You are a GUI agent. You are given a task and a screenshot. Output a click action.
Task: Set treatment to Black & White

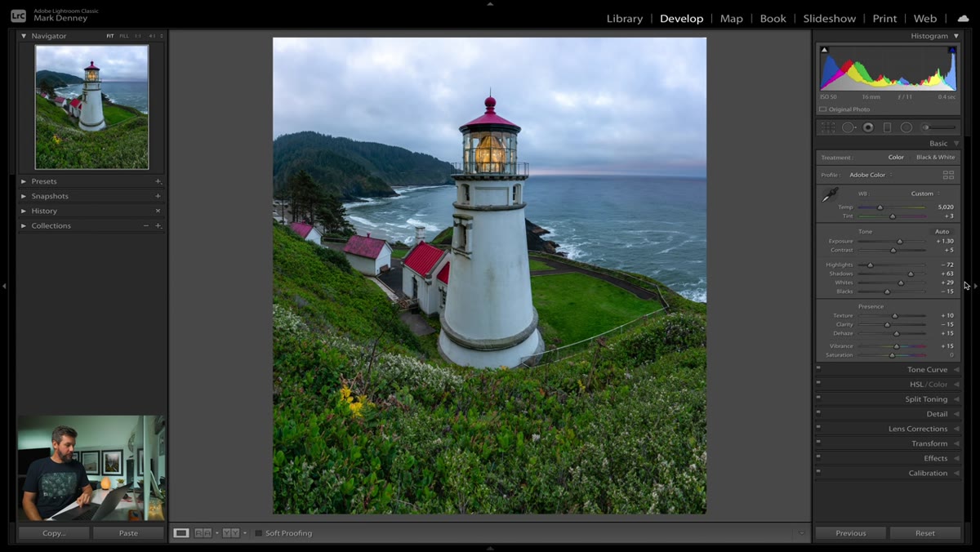point(935,157)
